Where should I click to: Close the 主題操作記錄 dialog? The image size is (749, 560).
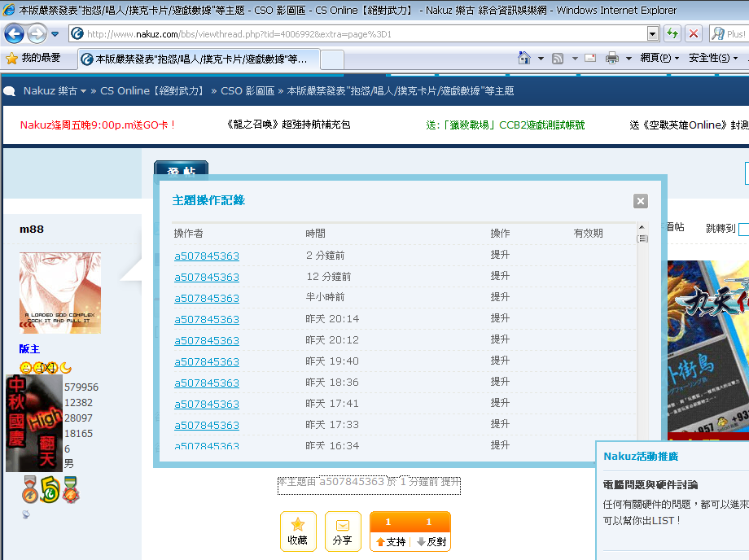(641, 201)
